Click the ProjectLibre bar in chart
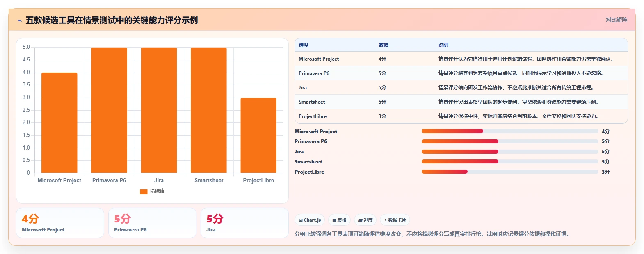 click(258, 135)
